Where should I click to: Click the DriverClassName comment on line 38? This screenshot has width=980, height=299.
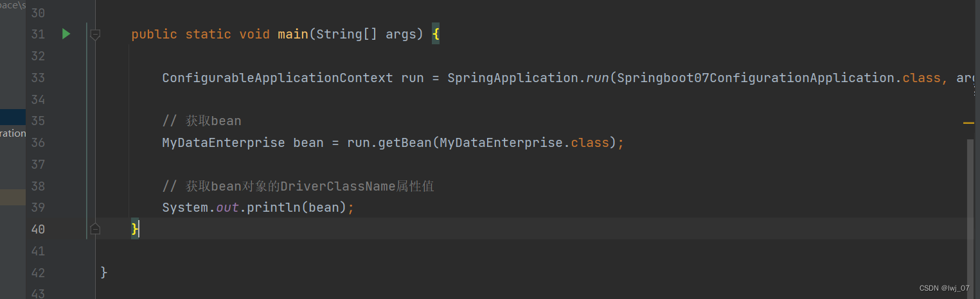coord(298,186)
